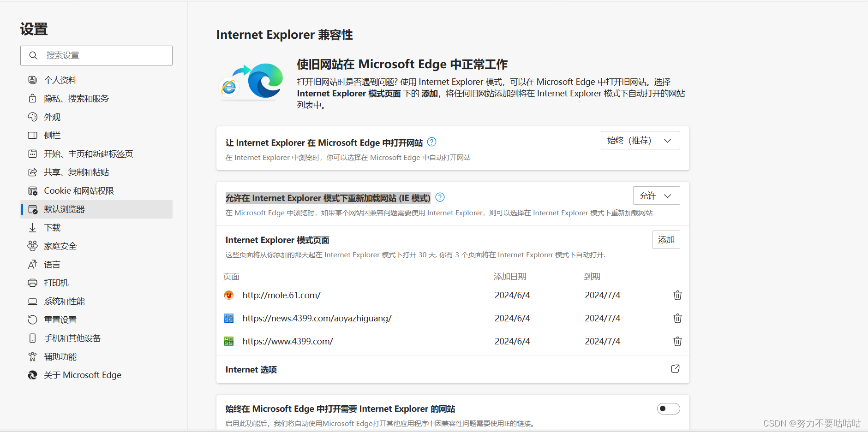This screenshot has width=868, height=432.
Task: Click the search magnifier icon in settings
Action: tap(33, 55)
